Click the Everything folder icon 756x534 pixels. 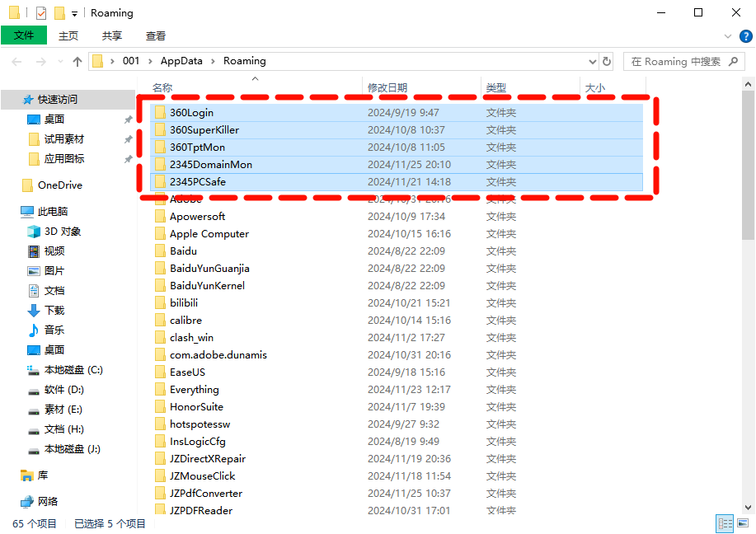tap(160, 390)
